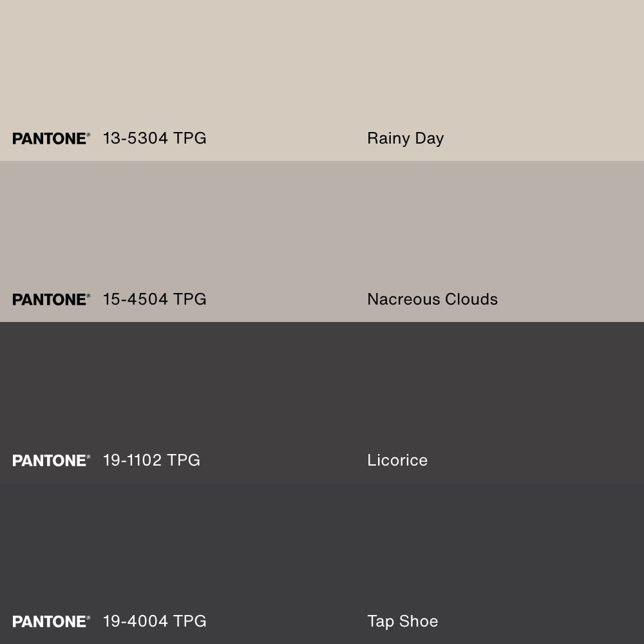The width and height of the screenshot is (644, 644).
Task: Click the Pantone logo beside 15-4504 TPG
Action: pos(51,299)
